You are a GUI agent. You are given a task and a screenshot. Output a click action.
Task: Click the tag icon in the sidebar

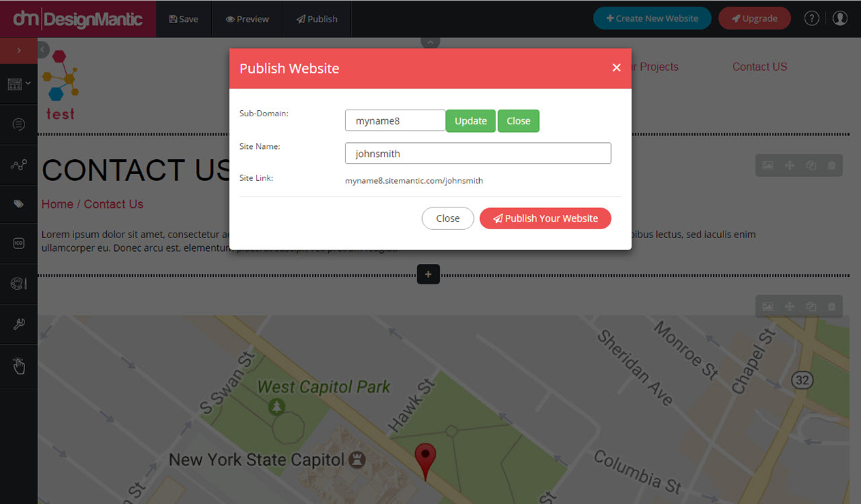[18, 205]
